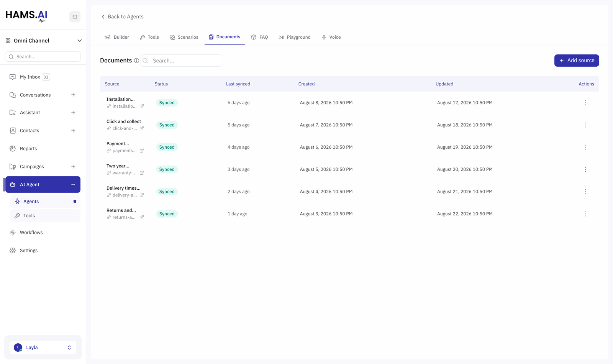Go Back to Agents
The height and width of the screenshot is (364, 613).
(122, 17)
